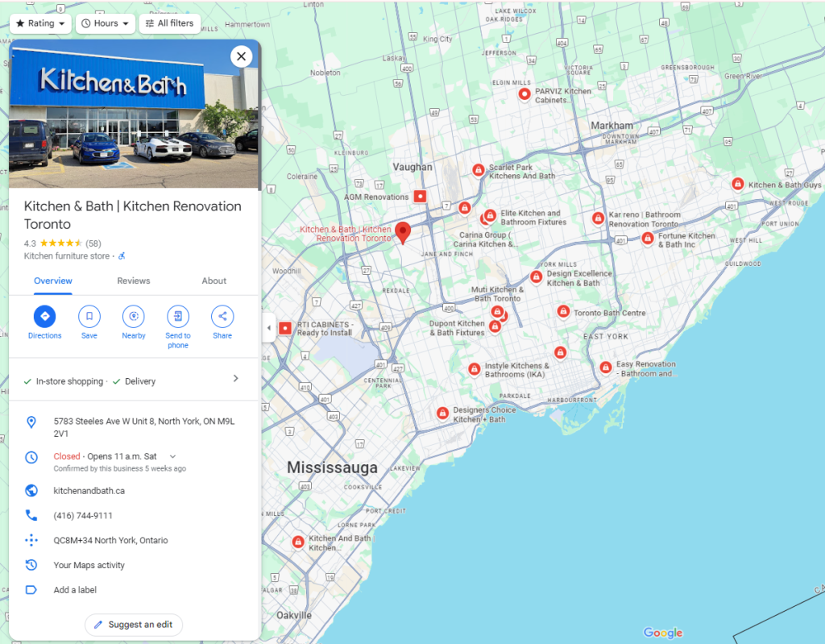Open the About tab

[214, 280]
